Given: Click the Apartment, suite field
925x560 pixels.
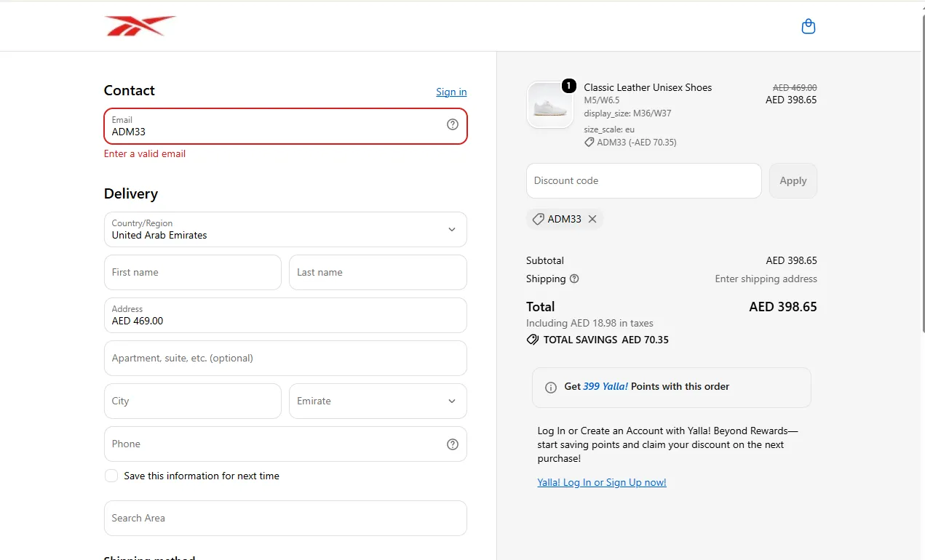Looking at the screenshot, I should point(285,358).
